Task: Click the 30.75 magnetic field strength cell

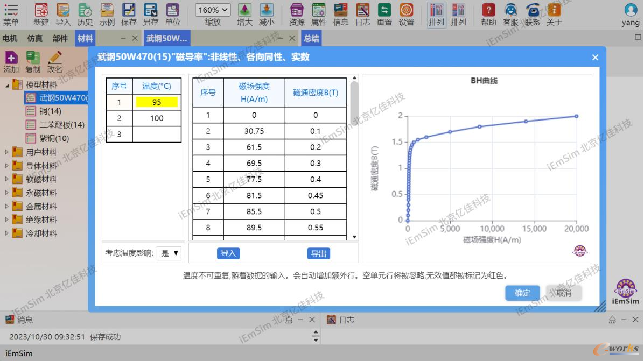Action: [254, 131]
